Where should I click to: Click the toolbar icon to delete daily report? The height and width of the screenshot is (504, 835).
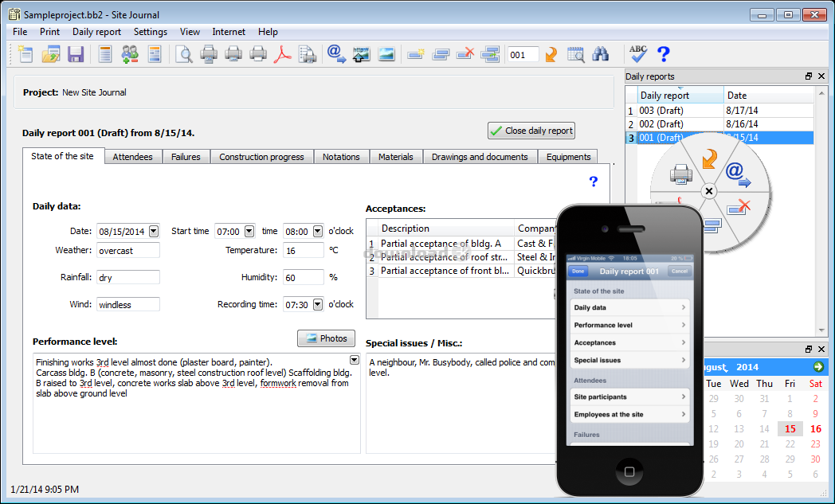467,54
